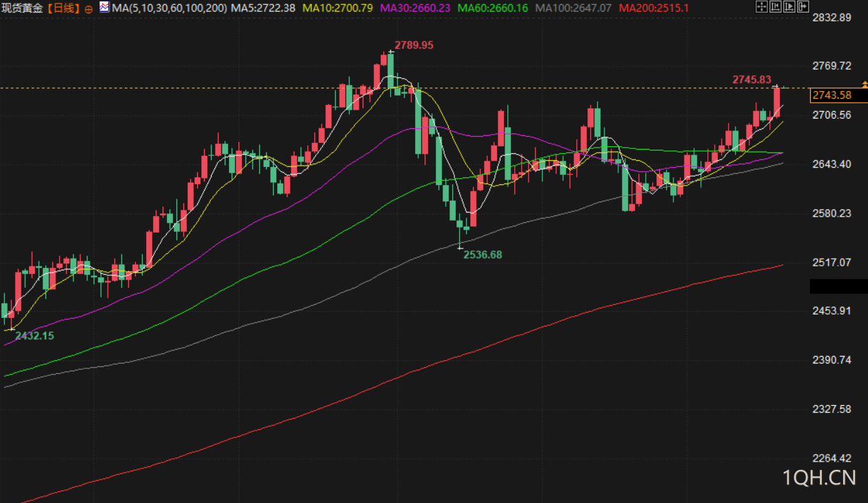Select the MA30:2660.23 label
The image size is (868, 503).
[416, 8]
